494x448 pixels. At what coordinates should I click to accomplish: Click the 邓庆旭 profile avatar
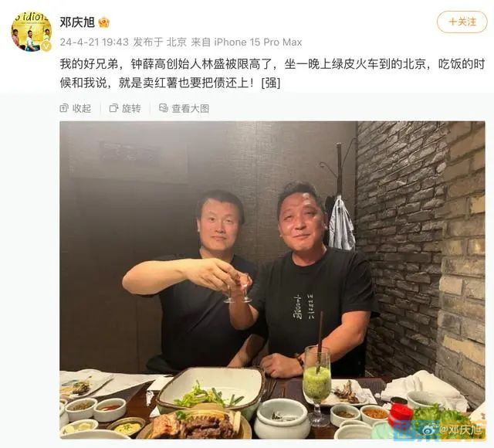[32, 31]
